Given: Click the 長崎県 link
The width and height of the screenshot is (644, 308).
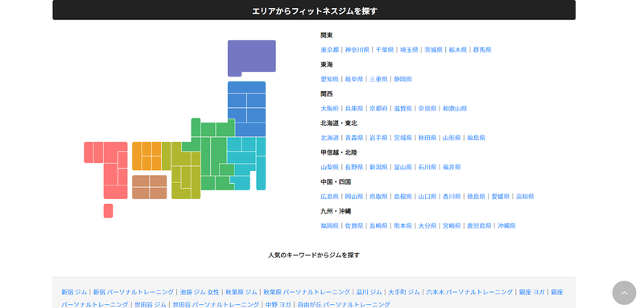Looking at the screenshot, I should [378, 226].
